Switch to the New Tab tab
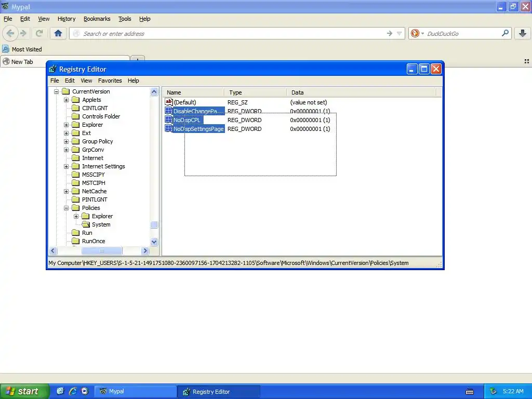532x399 pixels. [64, 61]
